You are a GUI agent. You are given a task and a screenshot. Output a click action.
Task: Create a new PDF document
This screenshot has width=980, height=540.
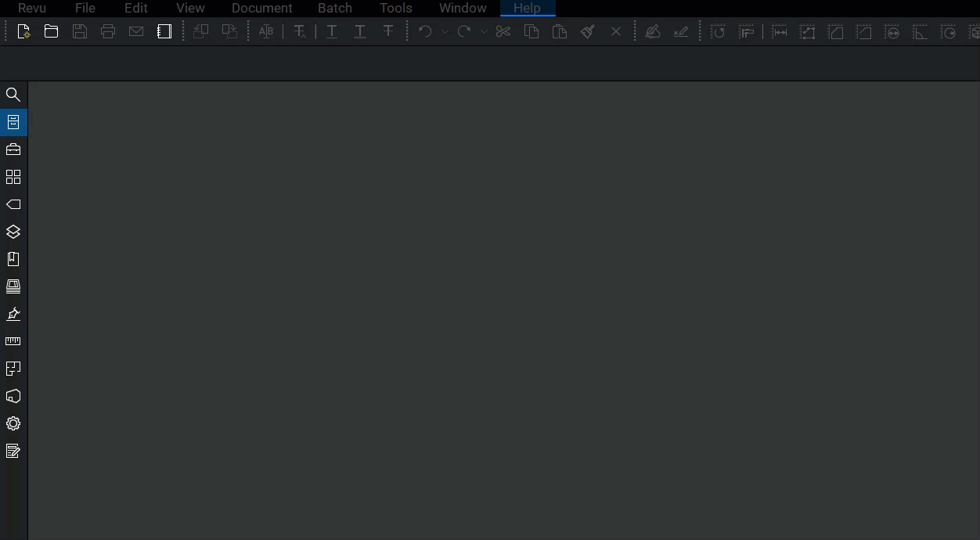click(x=23, y=32)
